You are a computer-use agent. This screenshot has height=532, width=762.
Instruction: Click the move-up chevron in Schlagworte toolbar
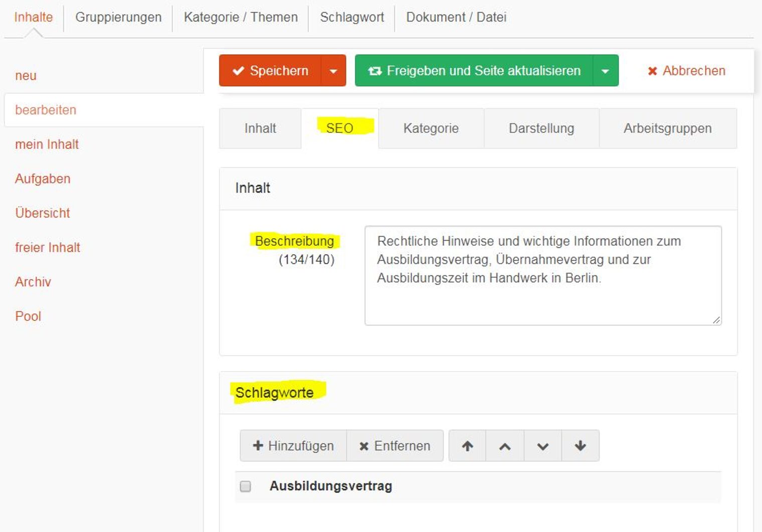tap(504, 445)
